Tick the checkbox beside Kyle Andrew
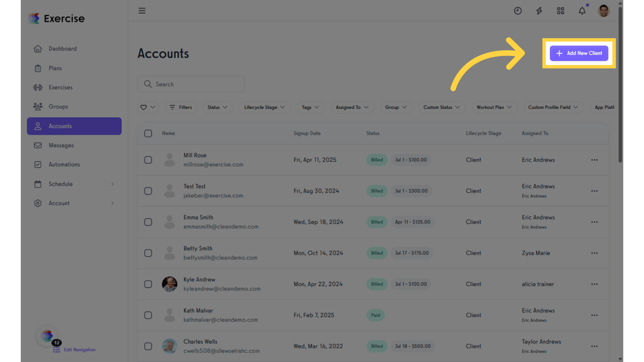Viewport: 644px width, 362px height. coord(148,284)
